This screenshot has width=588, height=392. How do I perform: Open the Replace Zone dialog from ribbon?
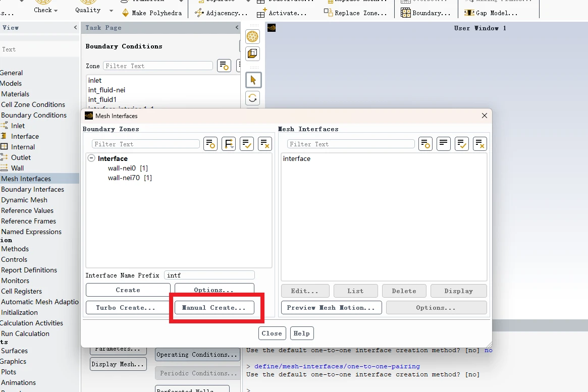pos(355,13)
